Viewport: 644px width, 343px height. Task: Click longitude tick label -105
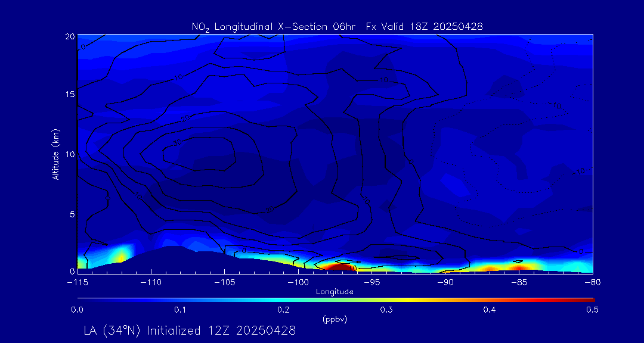click(224, 282)
